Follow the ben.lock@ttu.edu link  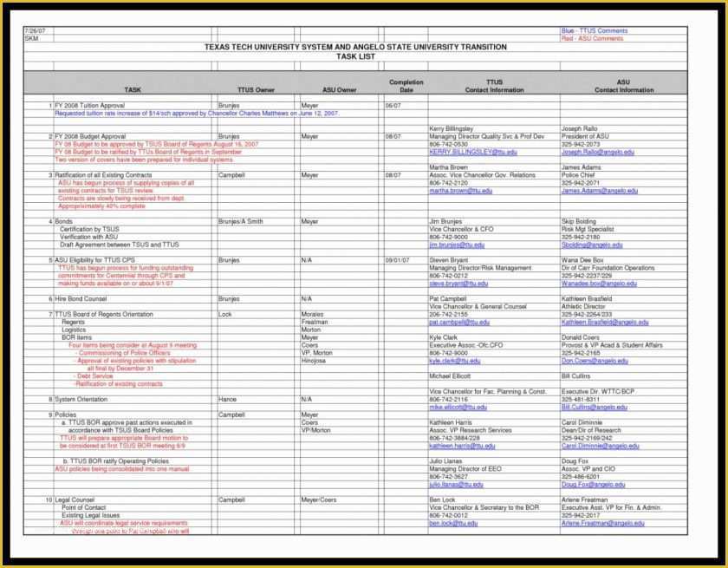pyautogui.click(x=453, y=523)
